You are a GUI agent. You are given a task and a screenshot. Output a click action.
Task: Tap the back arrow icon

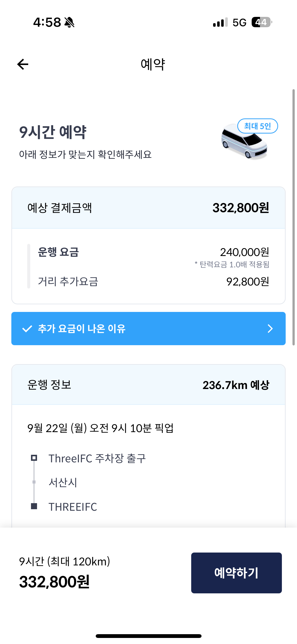[23, 64]
